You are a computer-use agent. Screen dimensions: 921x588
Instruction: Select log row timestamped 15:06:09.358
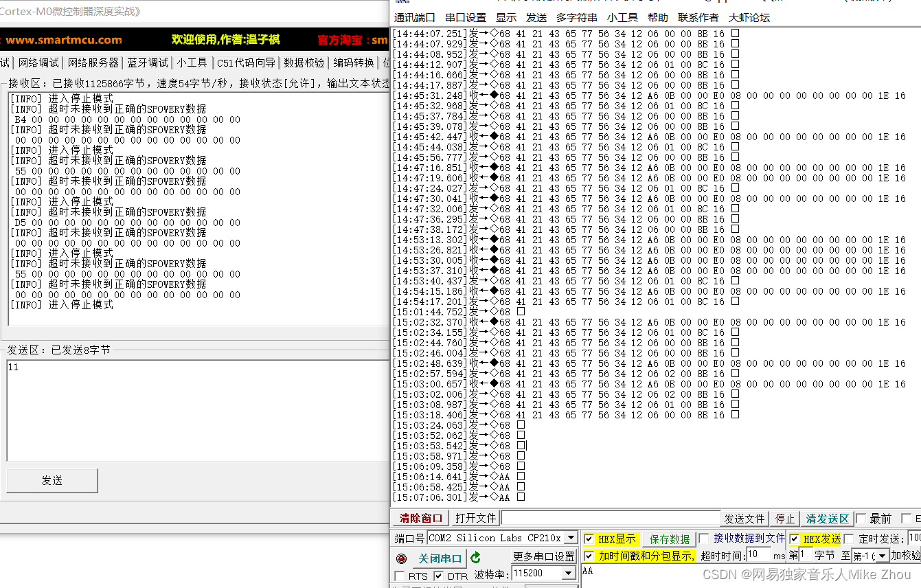tap(458, 466)
